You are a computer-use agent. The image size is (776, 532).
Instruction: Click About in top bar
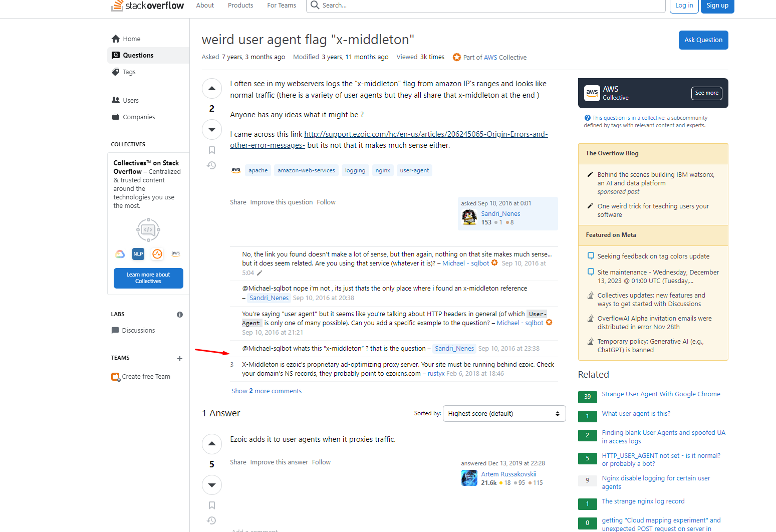[205, 6]
